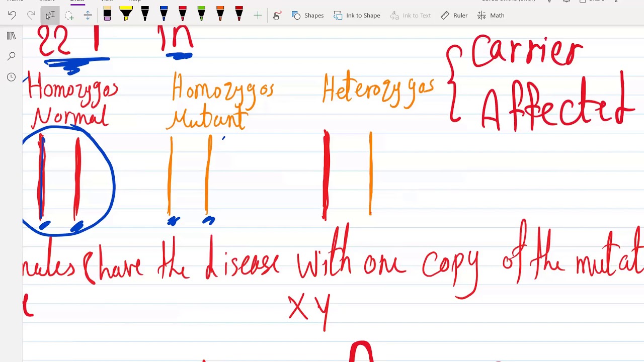Viewport: 644px width, 362px height.
Task: Add a new pen with plus icon
Action: (x=258, y=16)
